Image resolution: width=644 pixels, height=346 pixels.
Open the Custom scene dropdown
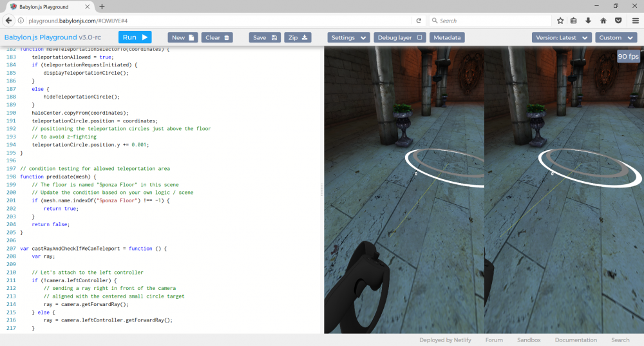click(616, 37)
